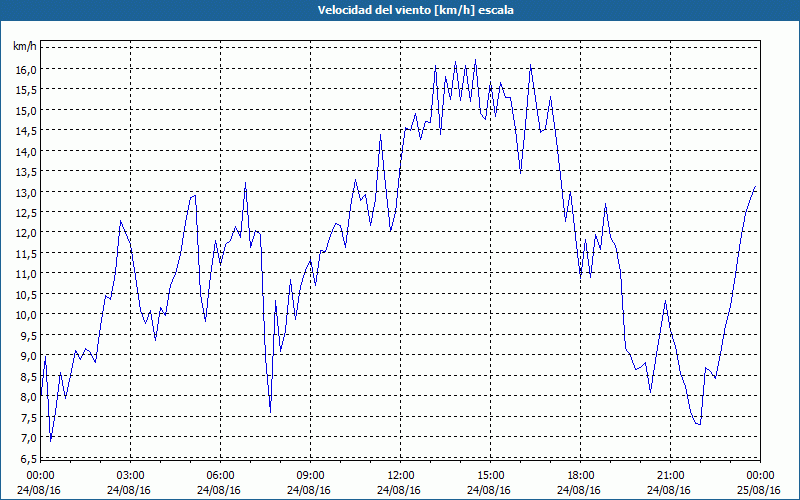Click the 11,5 y-axis label
This screenshot has height=500, width=800.
27,254
